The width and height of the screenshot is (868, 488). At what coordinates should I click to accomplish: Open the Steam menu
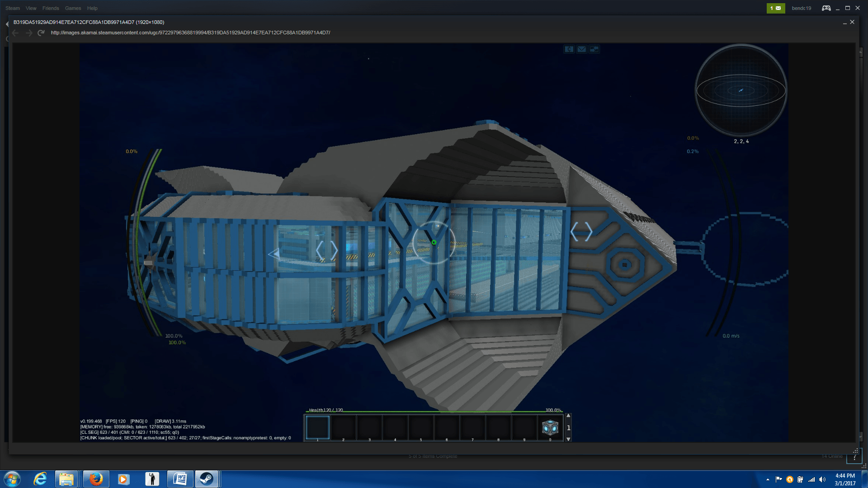pos(13,8)
